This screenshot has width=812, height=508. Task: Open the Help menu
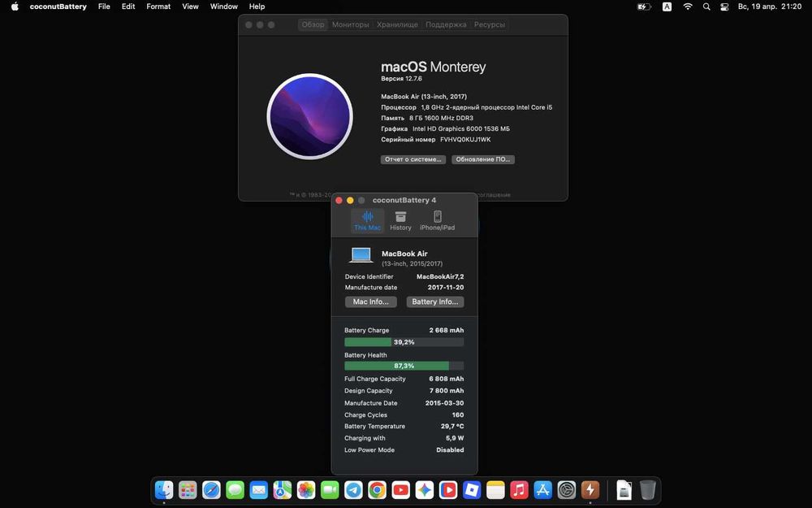(257, 7)
